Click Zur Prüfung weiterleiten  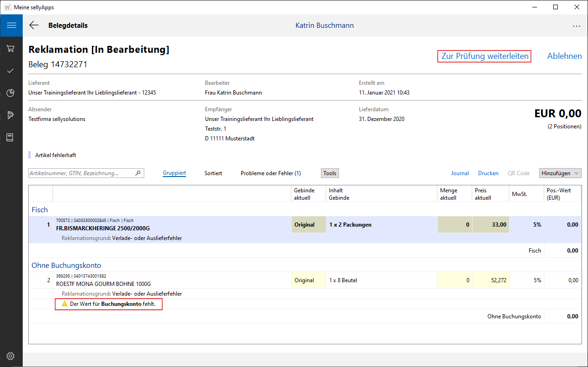pyautogui.click(x=485, y=56)
